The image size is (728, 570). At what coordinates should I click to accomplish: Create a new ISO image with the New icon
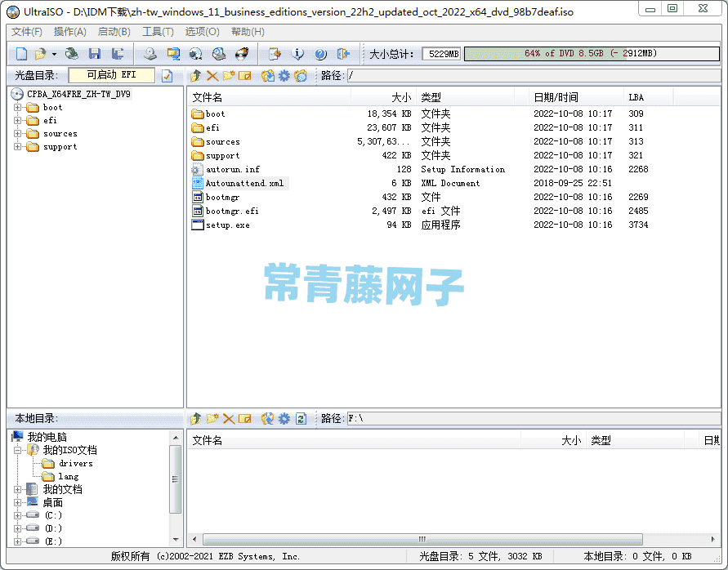(x=21, y=54)
